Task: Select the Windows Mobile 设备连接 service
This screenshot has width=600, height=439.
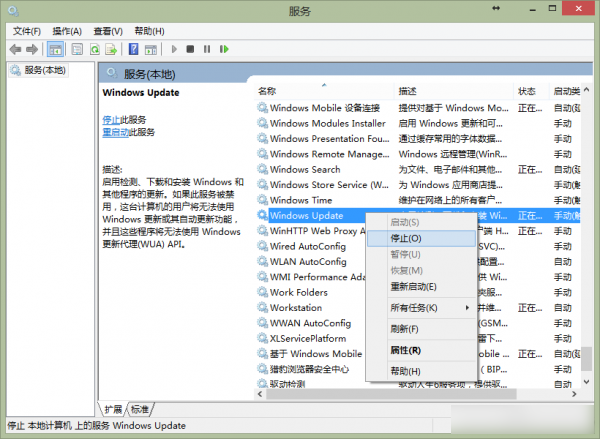Action: 418,108
